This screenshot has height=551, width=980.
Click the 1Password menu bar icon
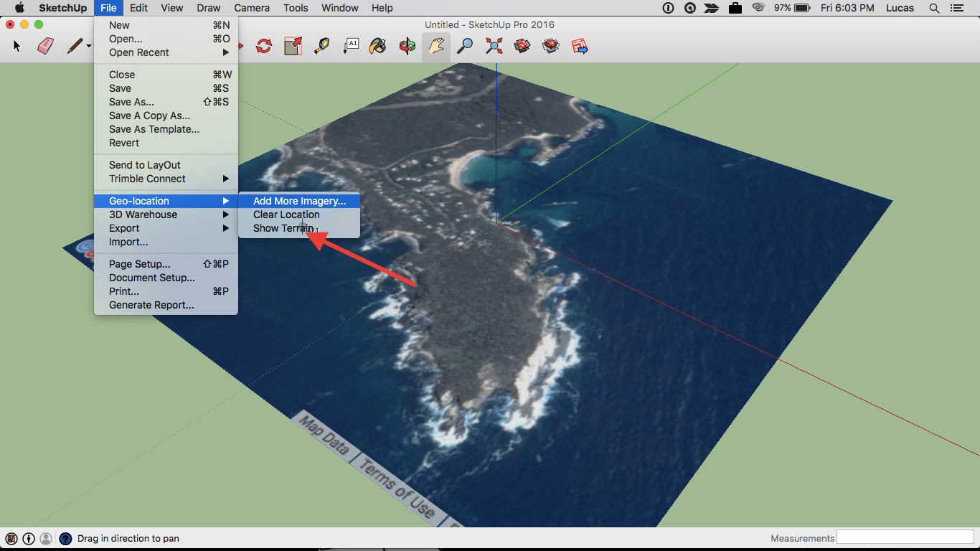click(x=669, y=8)
